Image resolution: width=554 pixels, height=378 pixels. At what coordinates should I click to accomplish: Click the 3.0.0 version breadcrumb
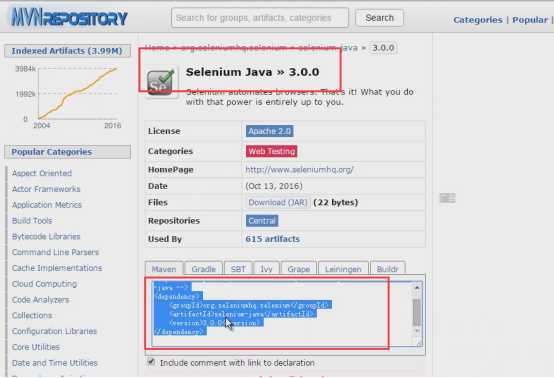383,48
